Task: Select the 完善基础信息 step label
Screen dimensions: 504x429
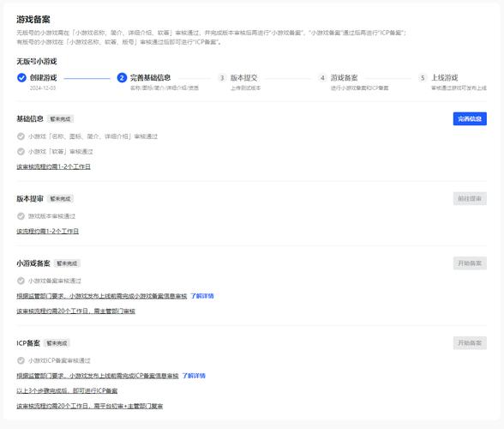Action: point(150,77)
